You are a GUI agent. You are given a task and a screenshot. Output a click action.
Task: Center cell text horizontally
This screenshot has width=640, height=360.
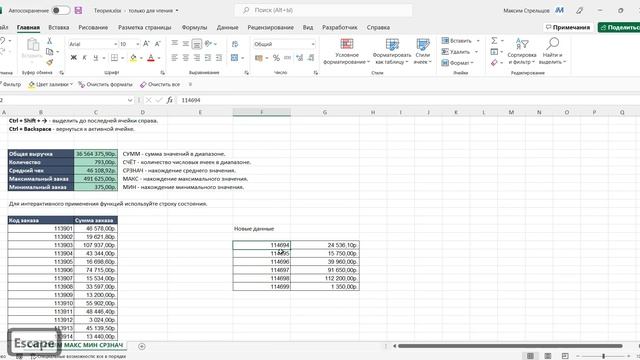pyautogui.click(x=185, y=58)
